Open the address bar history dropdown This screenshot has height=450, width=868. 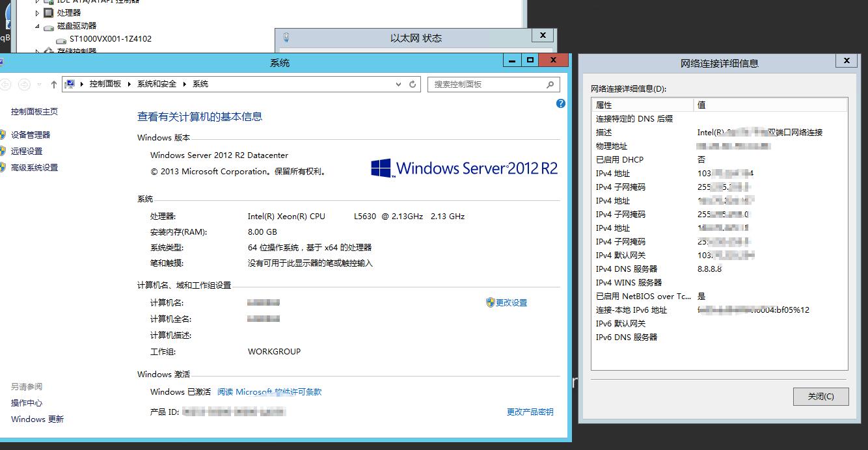pyautogui.click(x=399, y=84)
